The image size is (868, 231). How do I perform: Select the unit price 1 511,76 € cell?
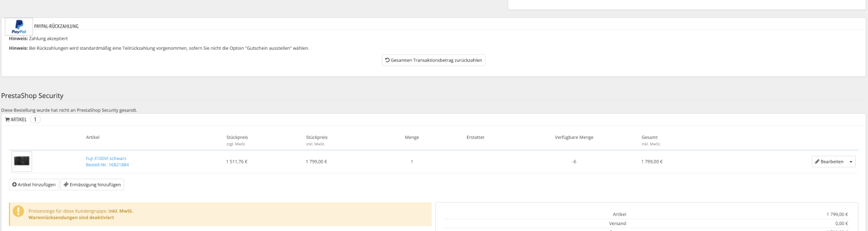pos(237,162)
